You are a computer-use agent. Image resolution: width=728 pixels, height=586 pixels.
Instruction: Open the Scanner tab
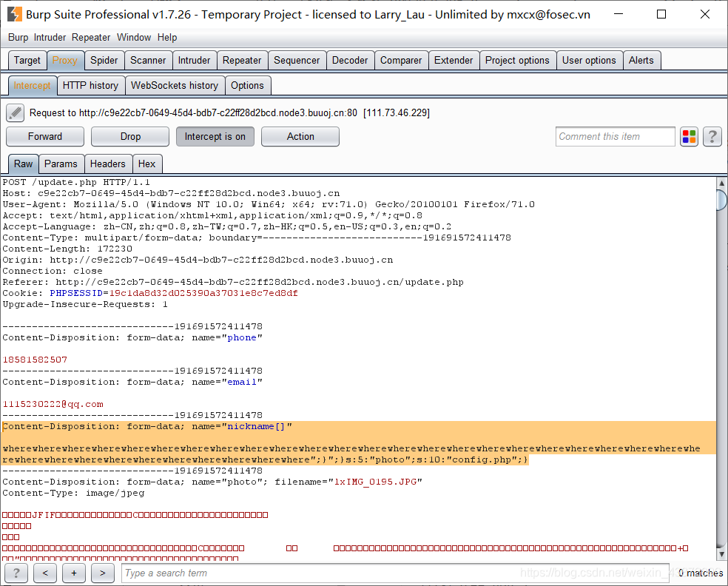(148, 61)
